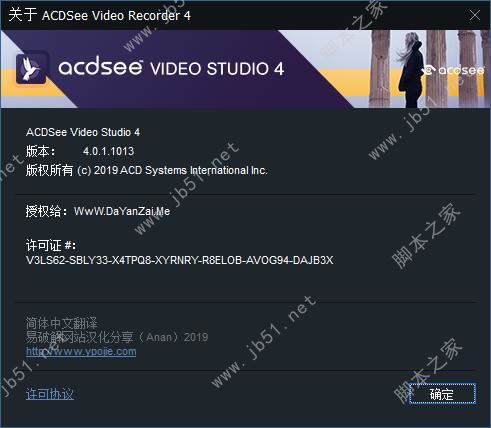Screen dimensions: 491x428
Task: Click the 易破解网站汉化分享 (Anan) 2019 line
Action: (117, 337)
